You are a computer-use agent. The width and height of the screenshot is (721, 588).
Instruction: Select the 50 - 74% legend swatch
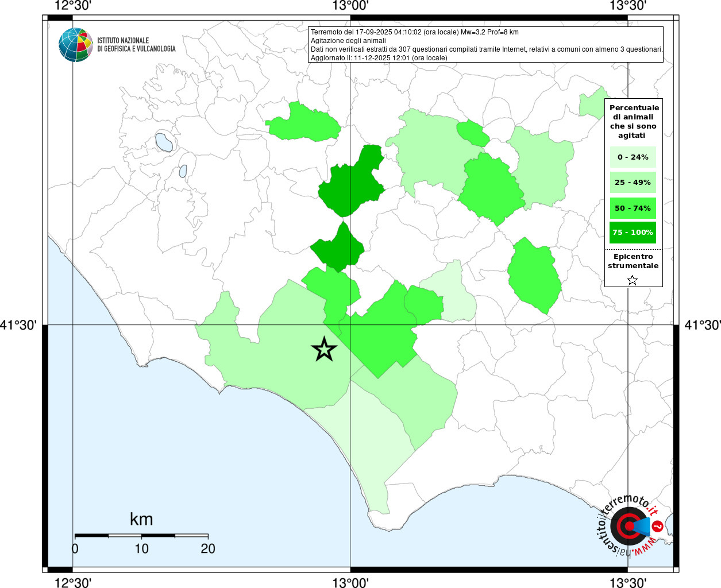633,208
